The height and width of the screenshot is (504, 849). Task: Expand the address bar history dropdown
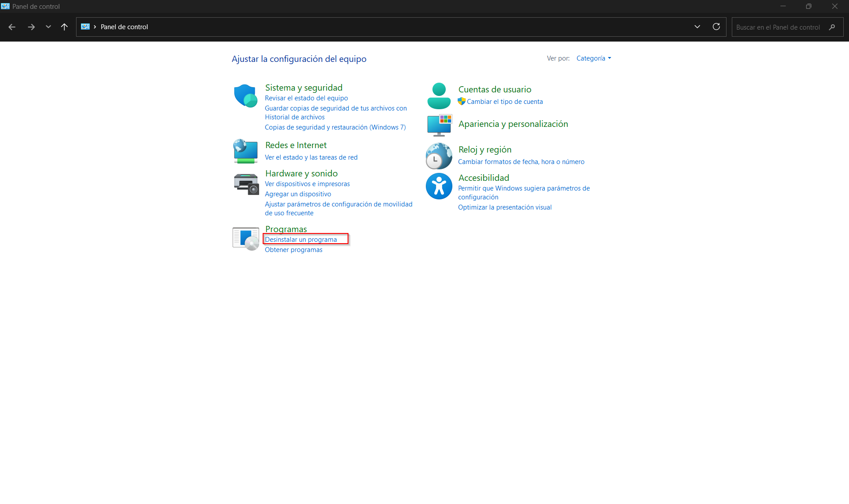697,27
